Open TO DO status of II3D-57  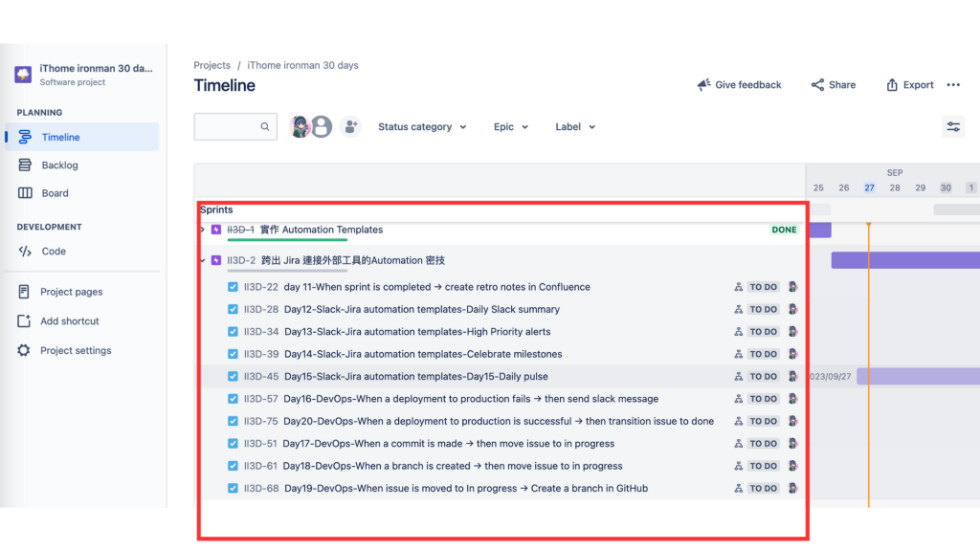point(763,399)
